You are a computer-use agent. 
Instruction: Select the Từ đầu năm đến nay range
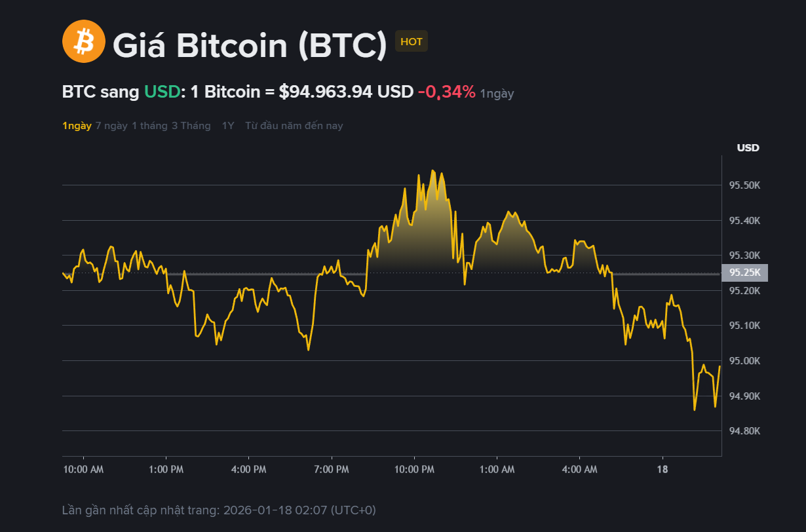click(294, 126)
